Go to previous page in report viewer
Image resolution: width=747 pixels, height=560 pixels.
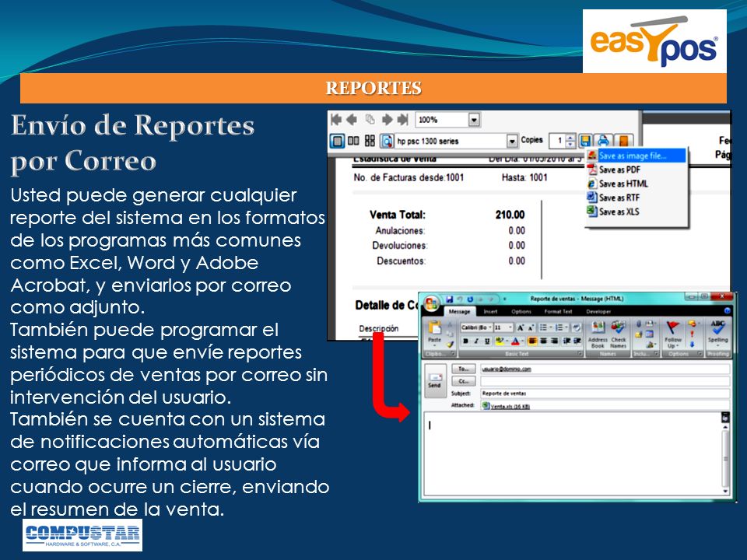pos(352,119)
